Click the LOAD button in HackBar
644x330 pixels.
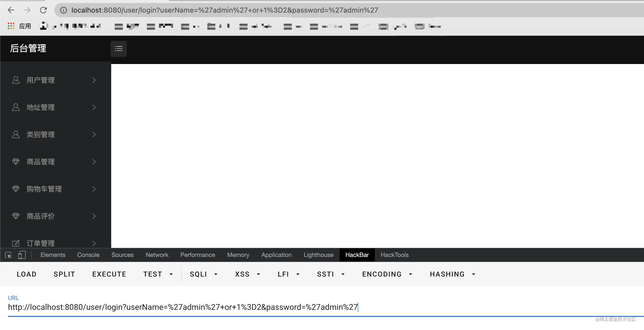tap(27, 274)
